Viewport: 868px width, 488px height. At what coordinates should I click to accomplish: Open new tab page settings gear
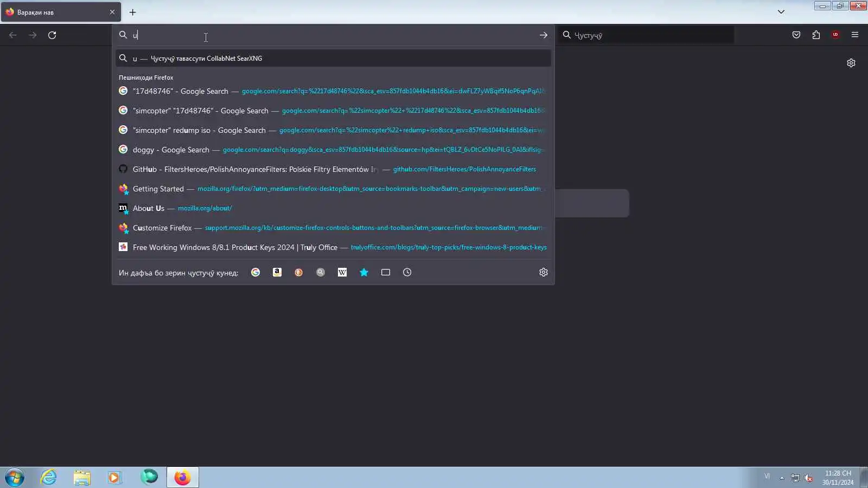click(x=851, y=63)
